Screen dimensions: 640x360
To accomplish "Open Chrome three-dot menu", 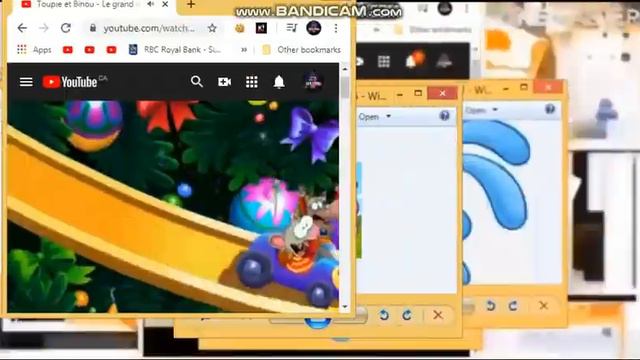I will tap(336, 28).
